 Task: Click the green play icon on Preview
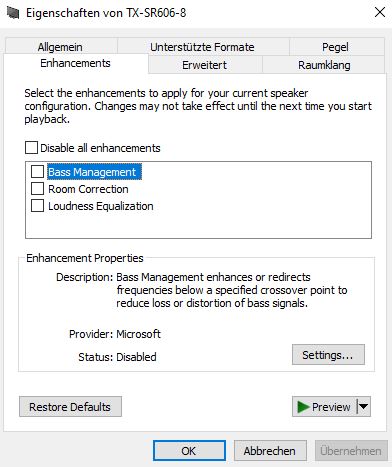point(303,407)
